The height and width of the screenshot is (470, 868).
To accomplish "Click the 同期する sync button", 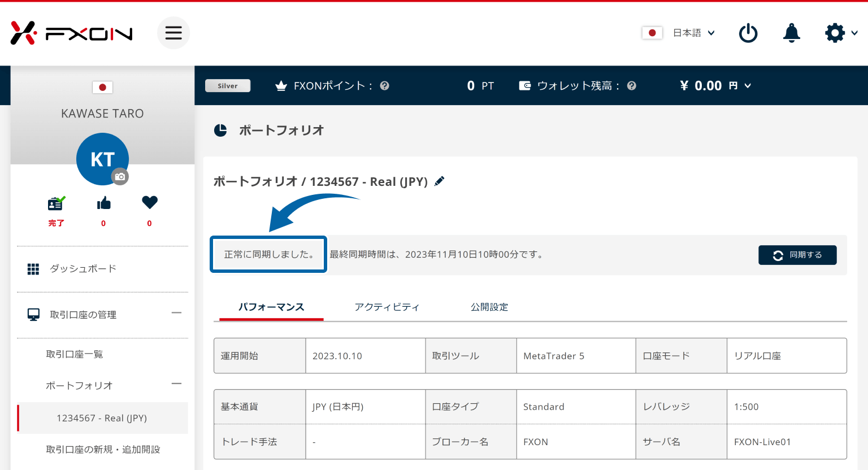I will coord(797,255).
